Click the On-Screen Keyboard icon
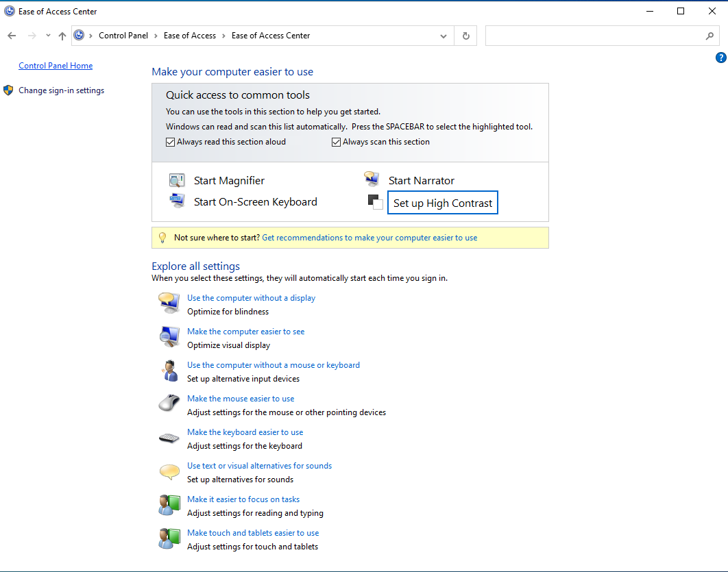 coord(177,201)
